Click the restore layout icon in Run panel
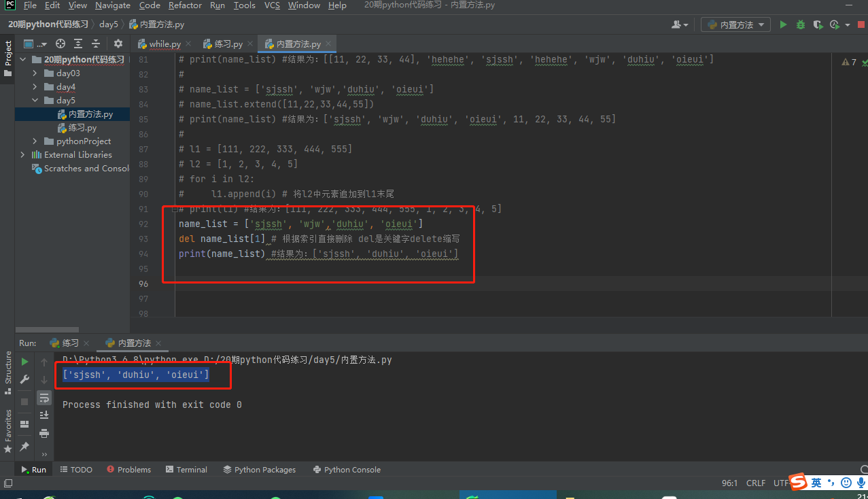 [24, 424]
